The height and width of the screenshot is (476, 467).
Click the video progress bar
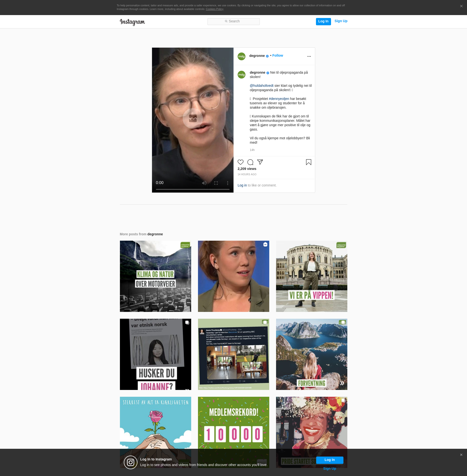pos(193,189)
